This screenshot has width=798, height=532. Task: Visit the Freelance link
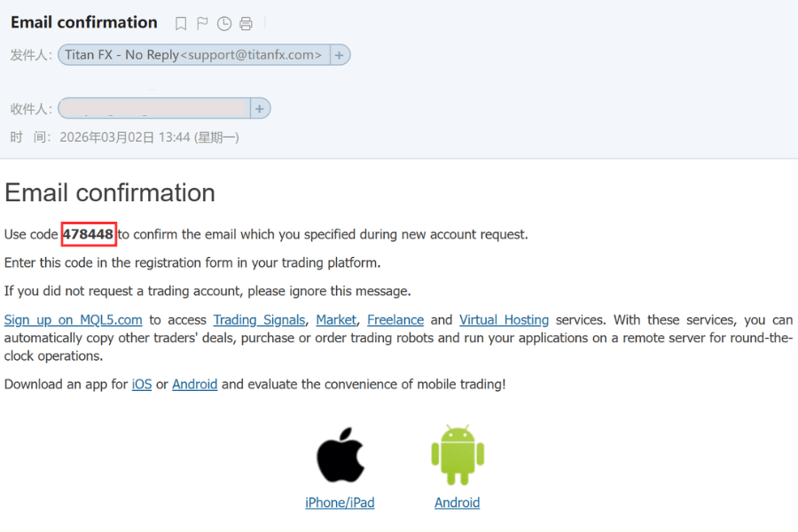(x=395, y=320)
